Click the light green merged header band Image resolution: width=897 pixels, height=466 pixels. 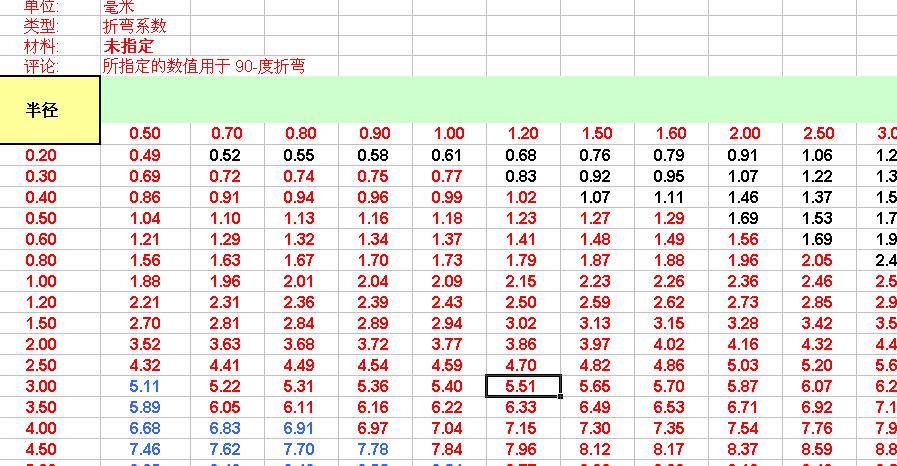[499, 99]
